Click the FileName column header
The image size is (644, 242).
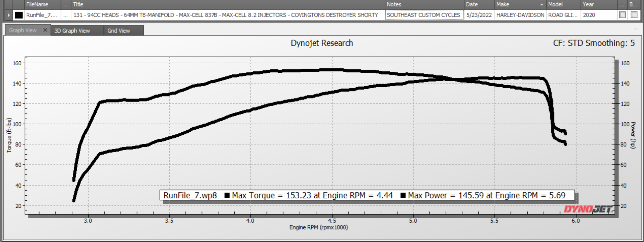point(43,4)
